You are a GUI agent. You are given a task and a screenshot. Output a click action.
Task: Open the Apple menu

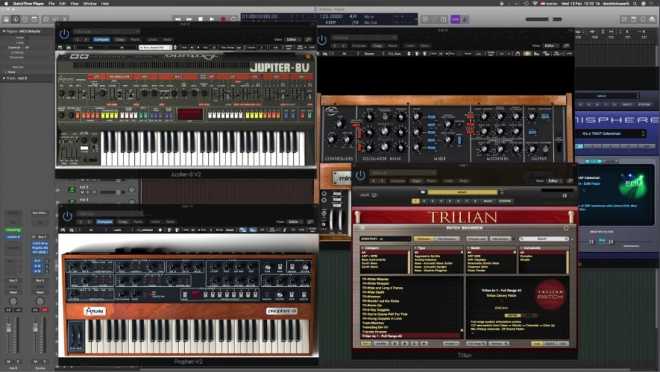click(x=6, y=3)
